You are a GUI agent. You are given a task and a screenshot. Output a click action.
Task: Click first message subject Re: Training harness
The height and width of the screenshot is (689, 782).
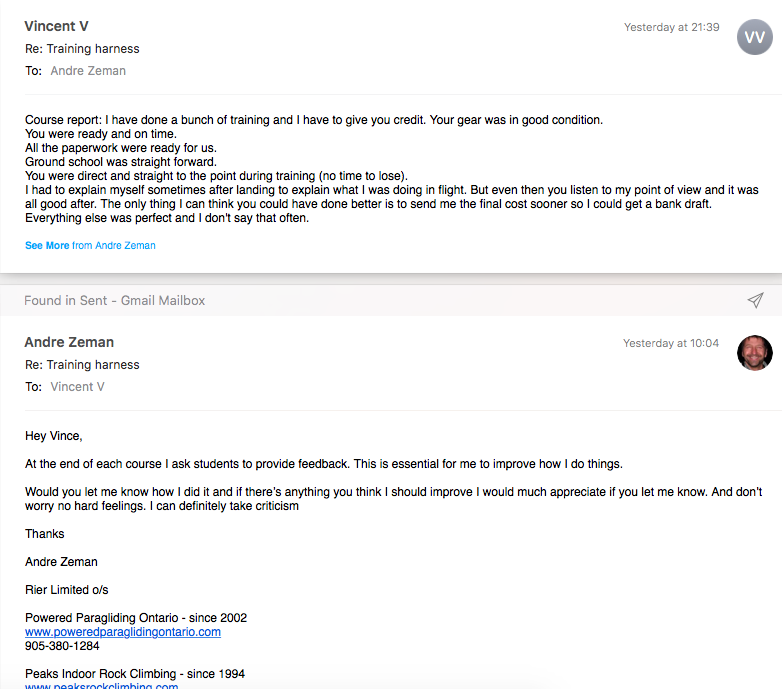(82, 49)
